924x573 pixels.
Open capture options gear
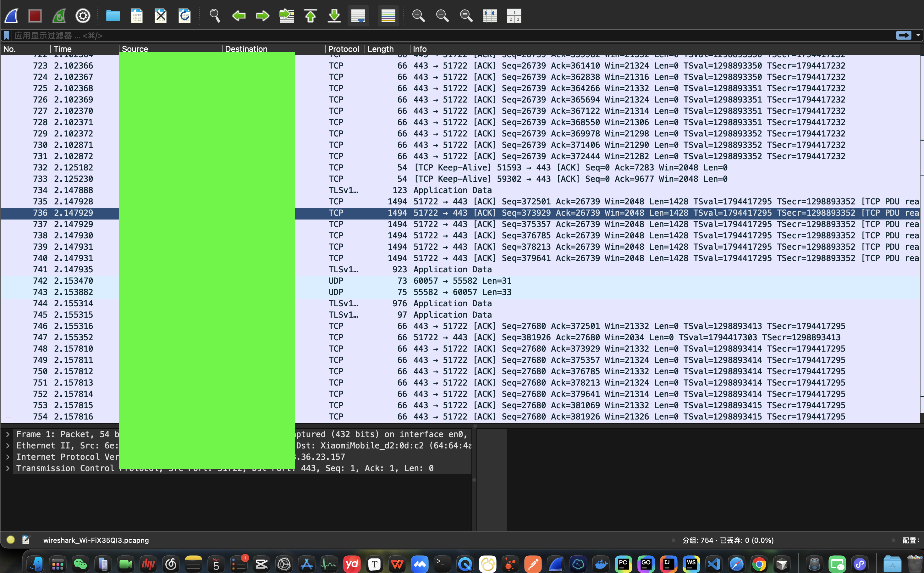coord(83,16)
